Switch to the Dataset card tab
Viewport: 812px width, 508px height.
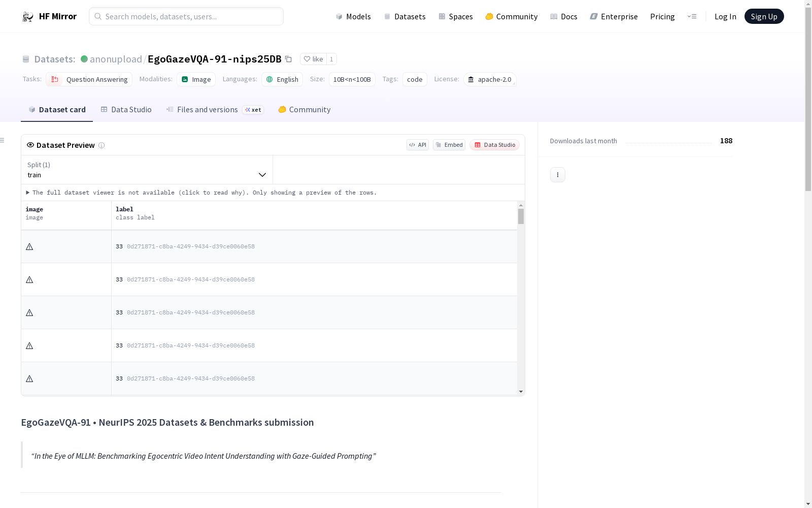point(57,110)
